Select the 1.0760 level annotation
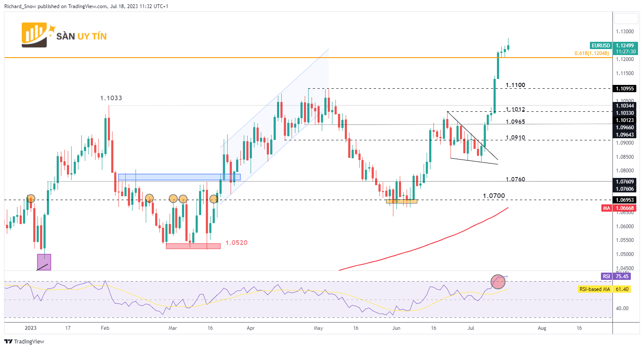644x349 pixels. (515, 179)
